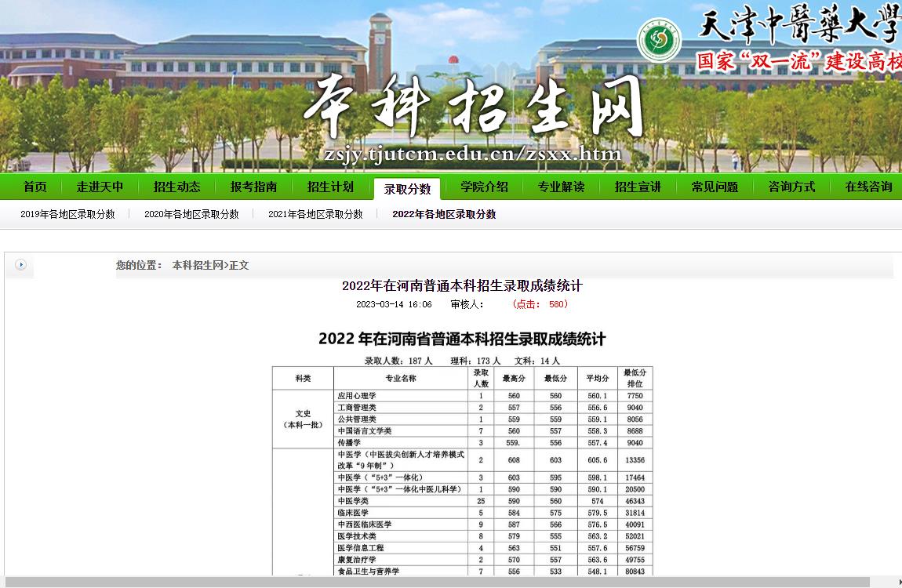Image resolution: width=902 pixels, height=588 pixels.
Task: Open 学院介绍 navigation item
Action: [x=485, y=187]
